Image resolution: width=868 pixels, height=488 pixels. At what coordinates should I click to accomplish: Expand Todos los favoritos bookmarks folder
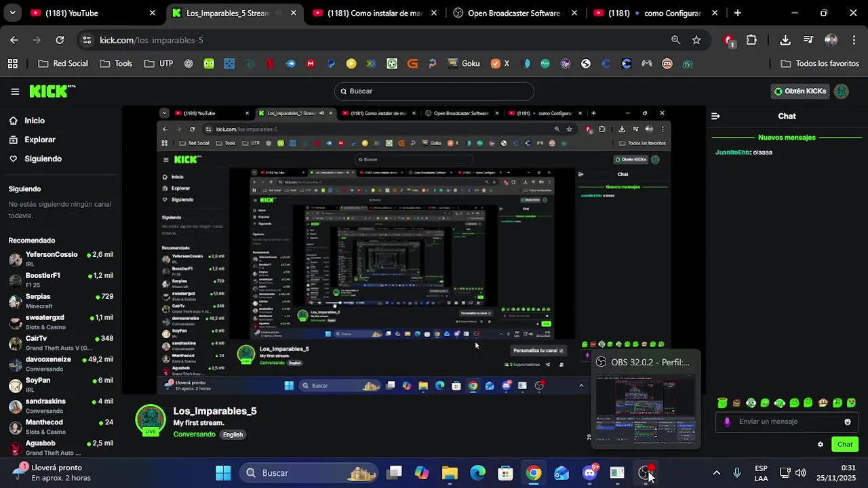[x=820, y=64]
